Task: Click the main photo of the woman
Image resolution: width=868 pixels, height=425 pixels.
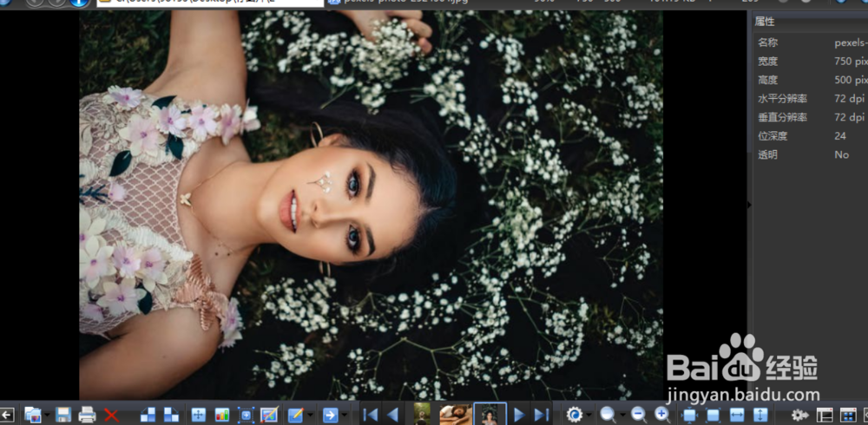Action: click(x=371, y=205)
